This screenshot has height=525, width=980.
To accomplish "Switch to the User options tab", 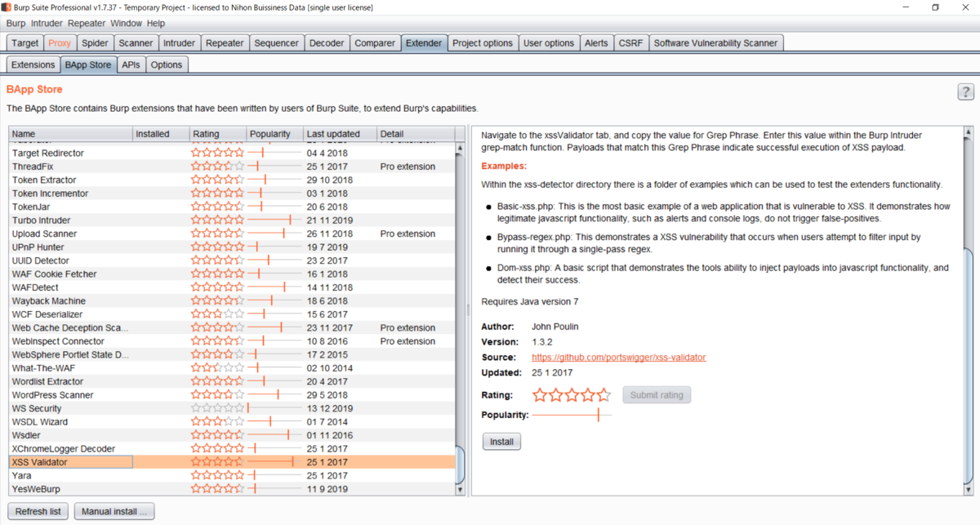I will [549, 43].
